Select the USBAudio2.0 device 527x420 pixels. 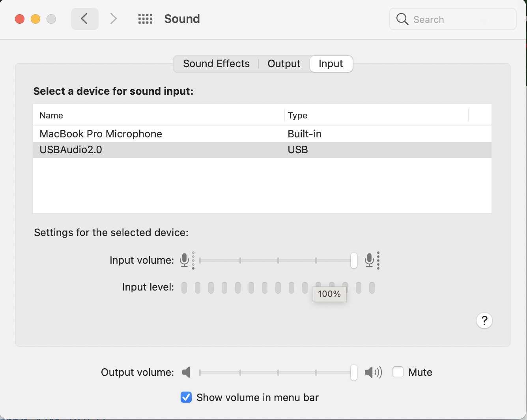click(x=71, y=150)
